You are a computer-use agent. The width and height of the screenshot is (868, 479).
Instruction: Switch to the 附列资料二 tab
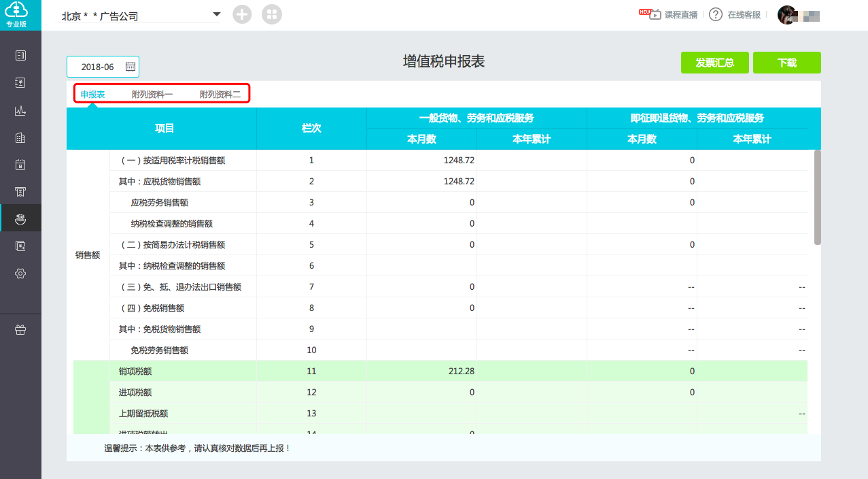click(220, 95)
